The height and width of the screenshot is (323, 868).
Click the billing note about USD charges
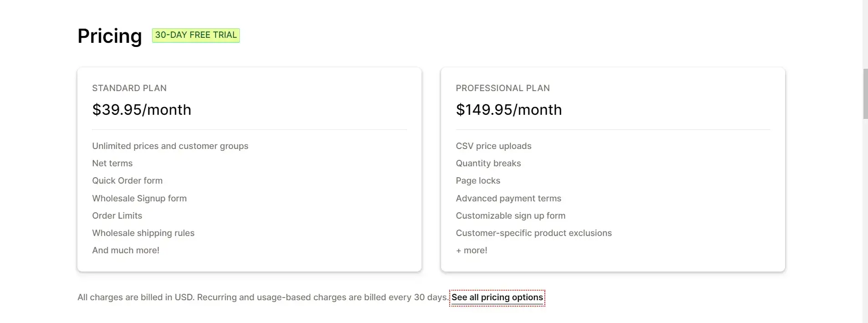click(263, 297)
